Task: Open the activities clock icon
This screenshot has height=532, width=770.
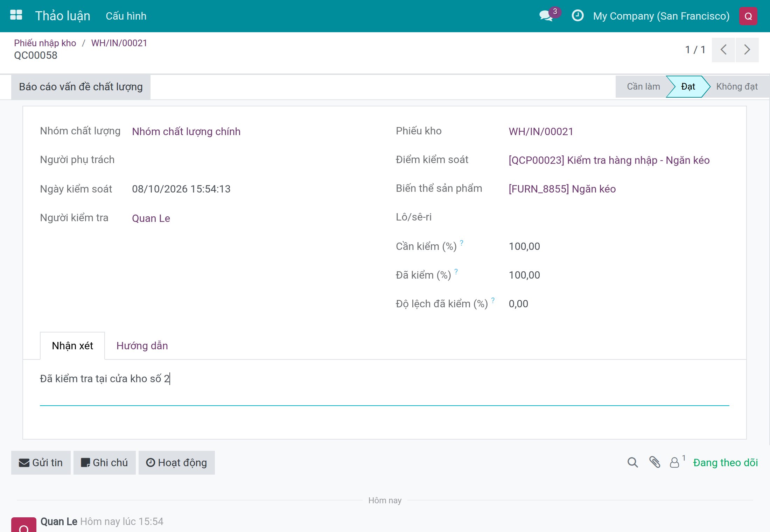Action: pos(577,16)
